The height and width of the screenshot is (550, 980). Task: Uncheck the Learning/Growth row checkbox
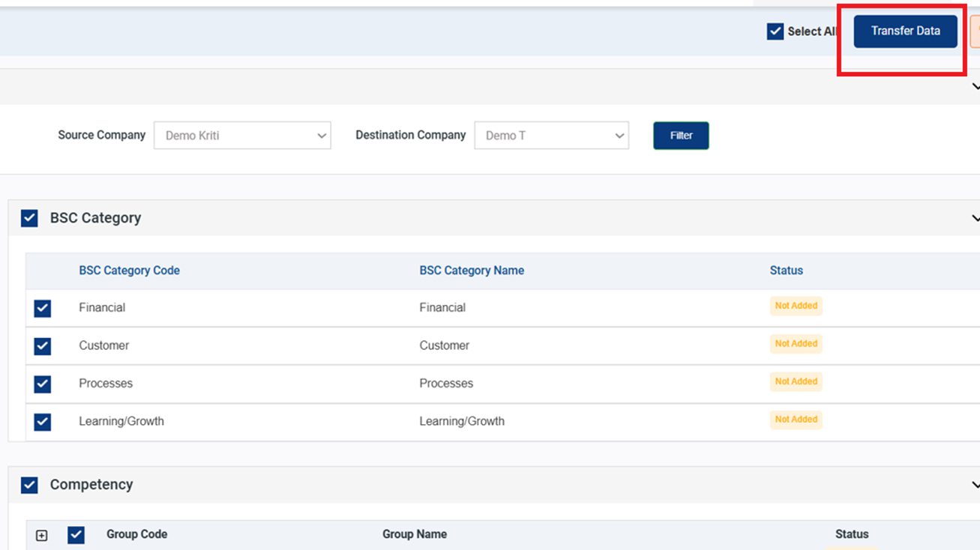click(43, 422)
